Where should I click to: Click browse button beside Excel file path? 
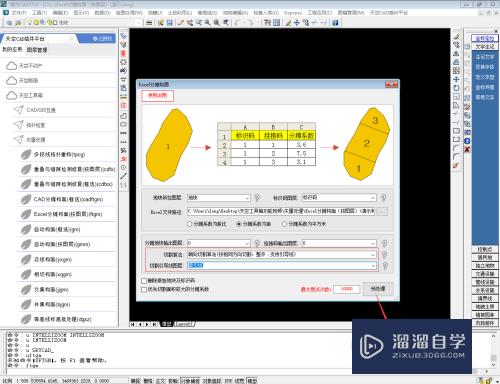(x=382, y=211)
